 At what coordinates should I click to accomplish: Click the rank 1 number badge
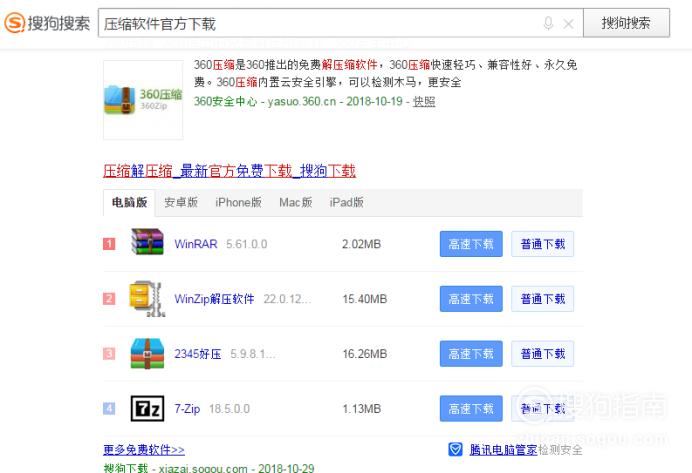coord(109,244)
